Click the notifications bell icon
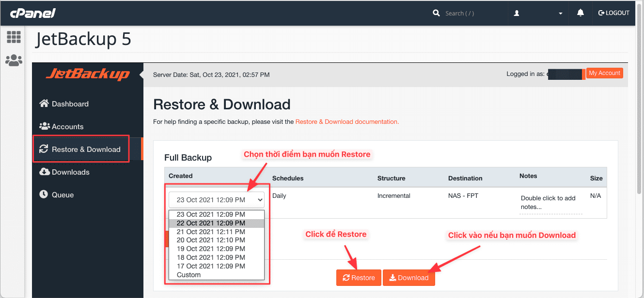Viewport: 644px width, 298px height. click(580, 13)
